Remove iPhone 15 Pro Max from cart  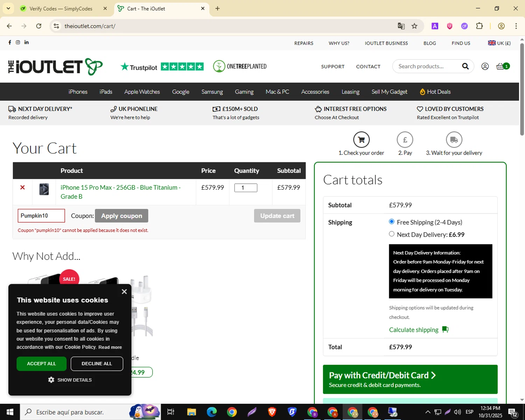[22, 188]
